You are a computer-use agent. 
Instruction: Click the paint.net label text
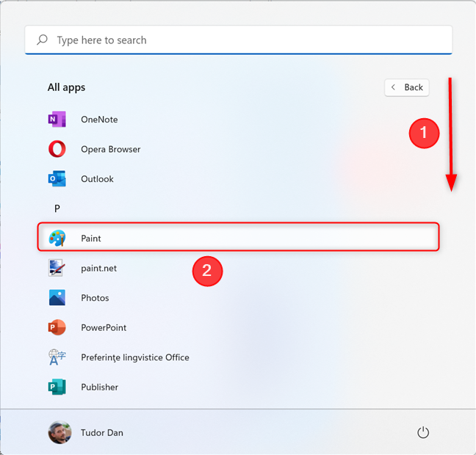[x=98, y=268]
